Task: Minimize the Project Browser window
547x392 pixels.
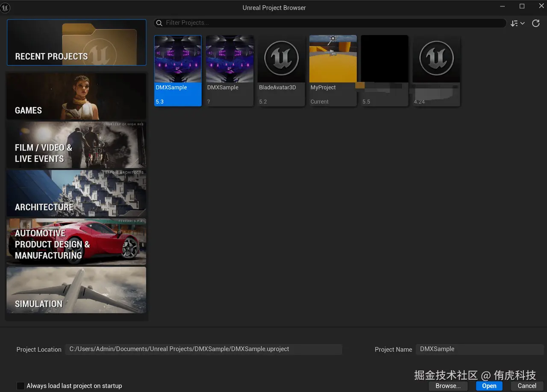Action: (503, 6)
